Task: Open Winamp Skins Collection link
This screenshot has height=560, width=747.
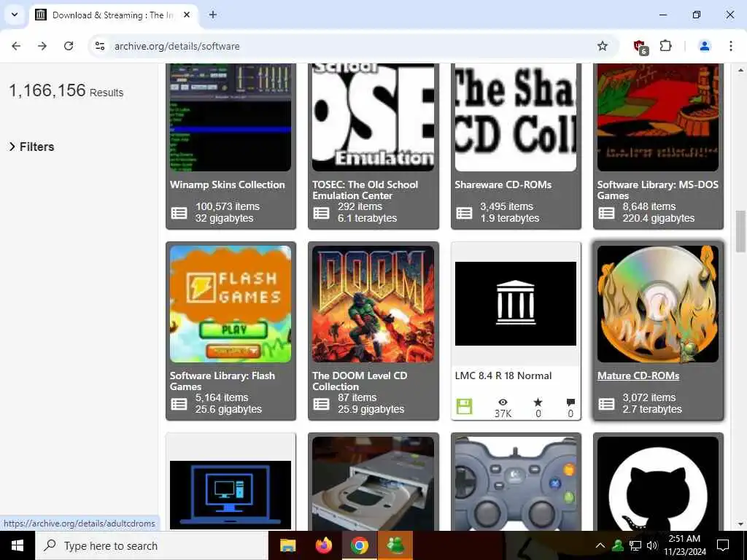Action: (x=228, y=184)
